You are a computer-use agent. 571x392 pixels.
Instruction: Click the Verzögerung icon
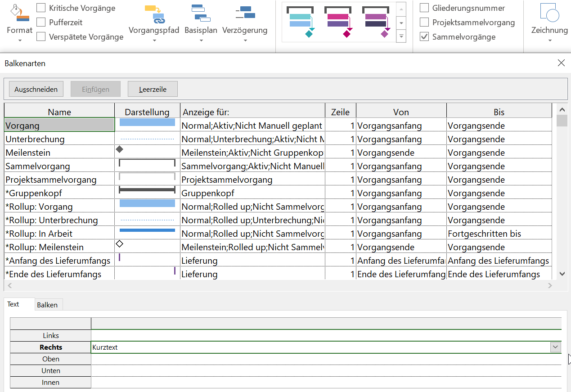(245, 13)
